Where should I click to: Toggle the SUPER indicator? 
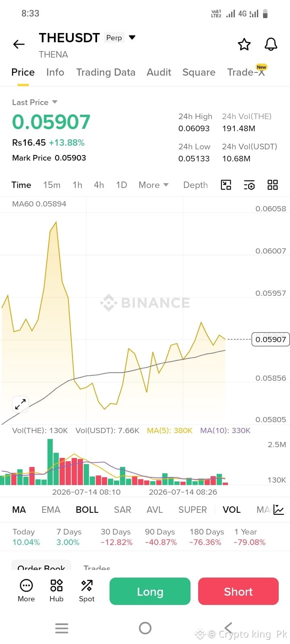click(193, 510)
